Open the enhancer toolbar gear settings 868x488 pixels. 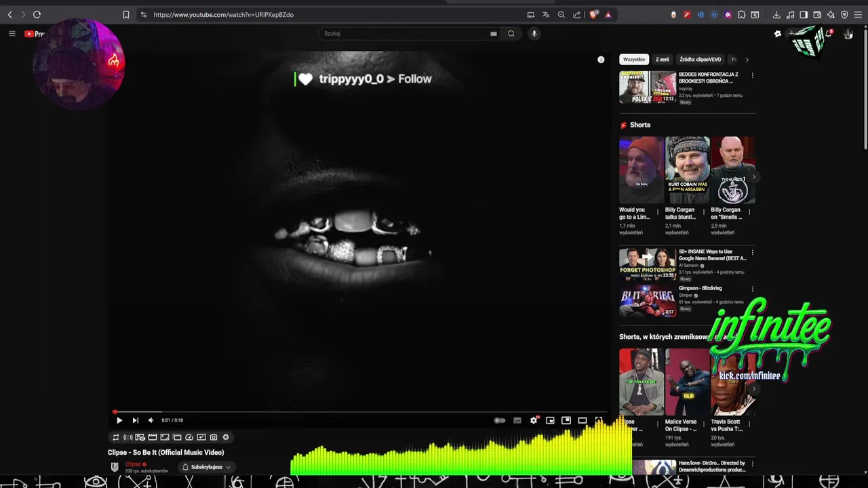226,437
